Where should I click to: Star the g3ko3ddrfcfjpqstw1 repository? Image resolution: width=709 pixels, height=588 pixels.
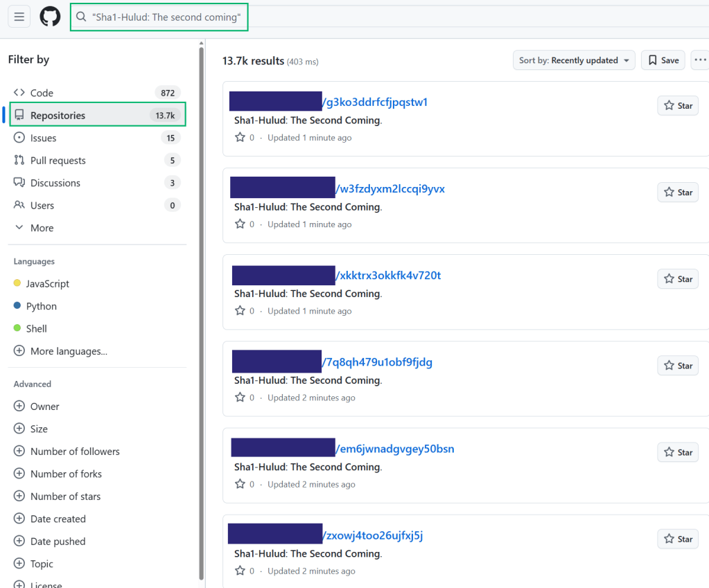pos(678,105)
